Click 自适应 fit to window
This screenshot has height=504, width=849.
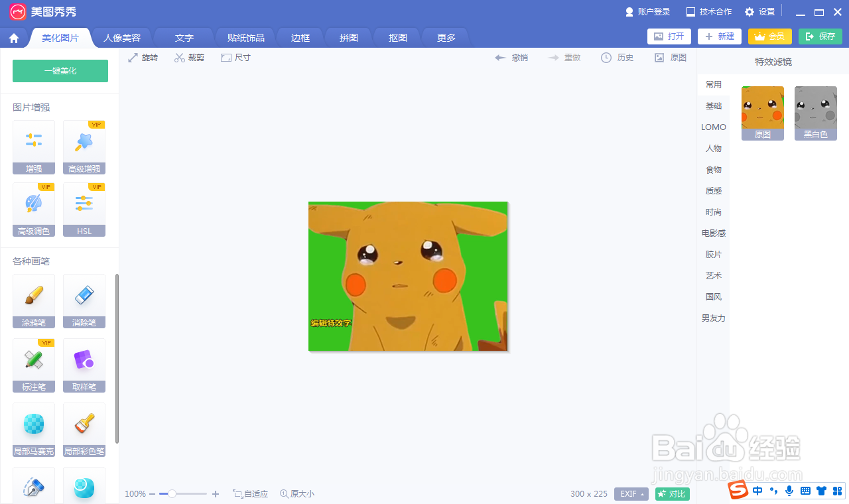coord(251,494)
